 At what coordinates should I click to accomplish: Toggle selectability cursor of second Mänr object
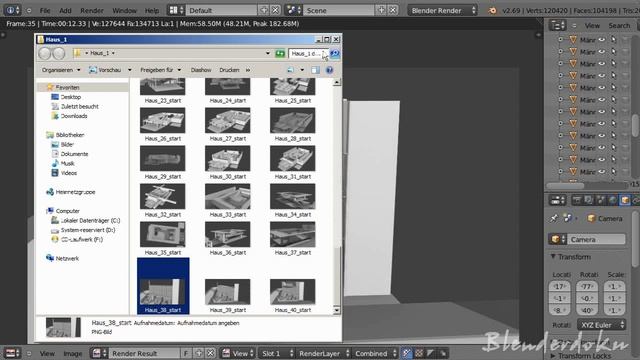point(613,51)
